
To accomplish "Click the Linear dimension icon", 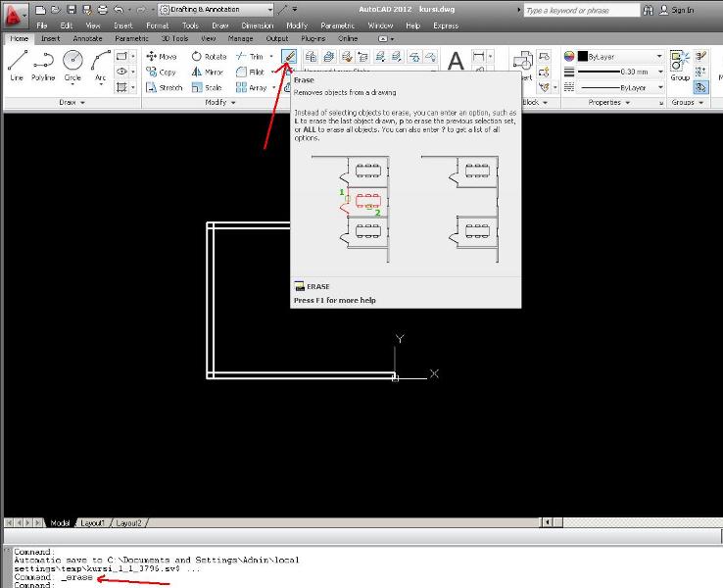I will pyautogui.click(x=479, y=56).
